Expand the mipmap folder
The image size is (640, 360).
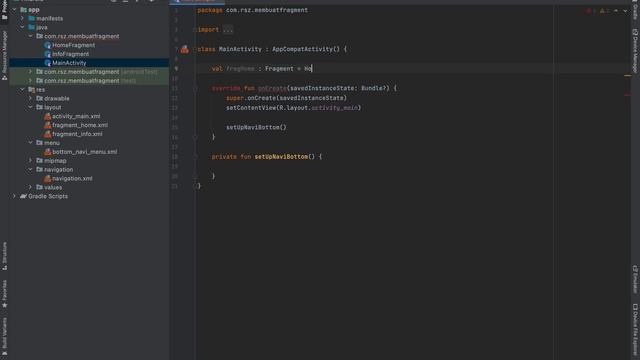tap(31, 160)
